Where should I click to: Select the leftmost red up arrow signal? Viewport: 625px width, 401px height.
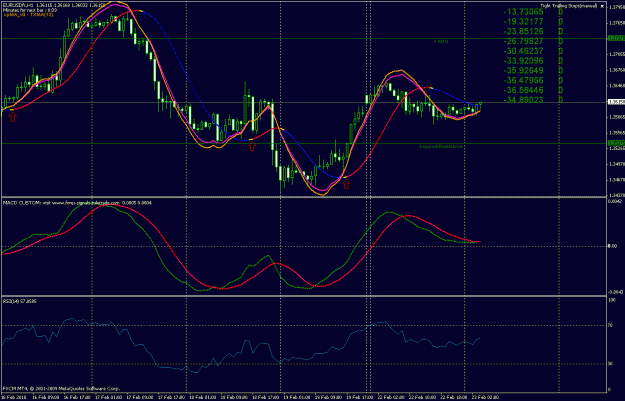coord(13,117)
